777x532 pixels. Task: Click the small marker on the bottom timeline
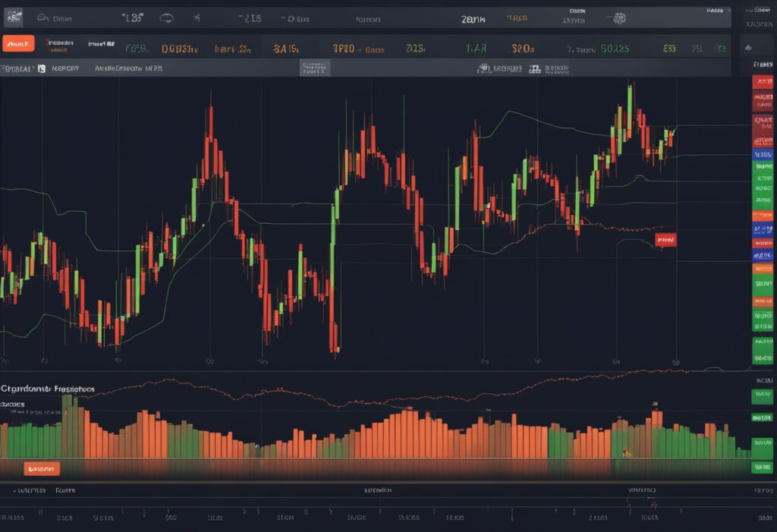[x=654, y=505]
